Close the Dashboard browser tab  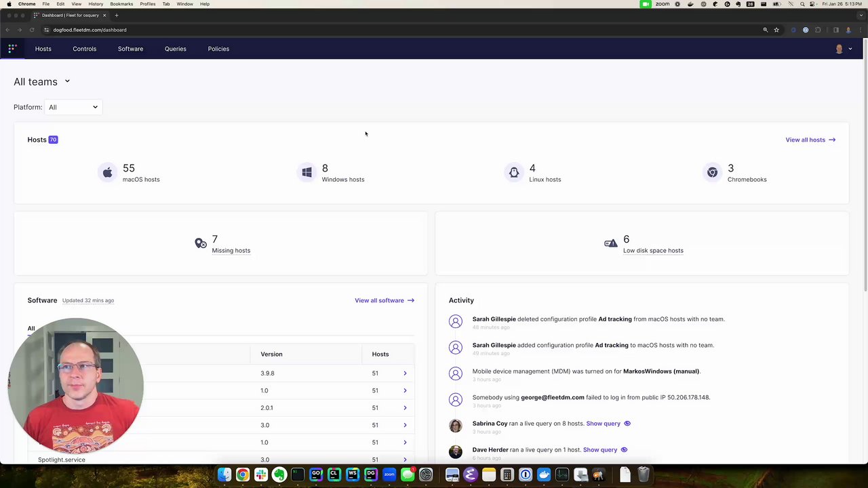point(104,15)
